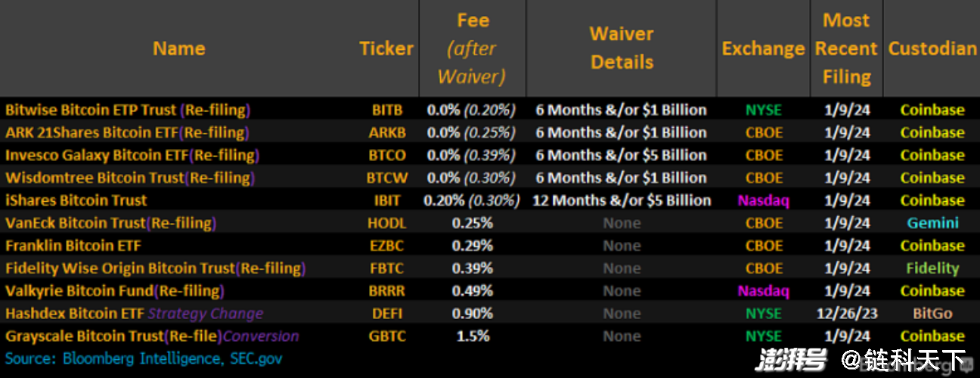Click the ARKB ticker cell
This screenshot has width=980, height=378.
(387, 132)
